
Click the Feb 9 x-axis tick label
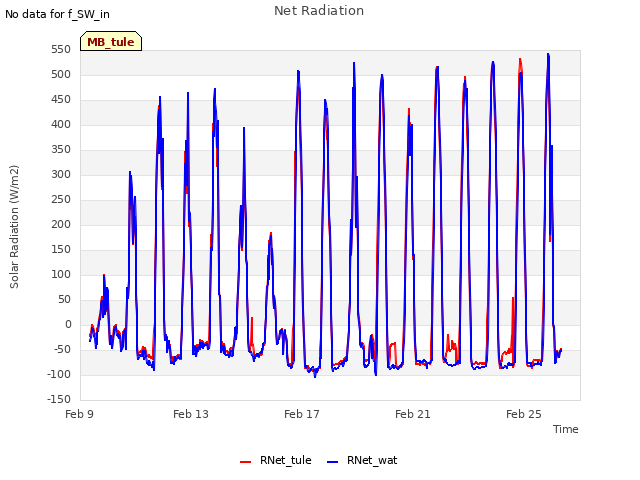pyautogui.click(x=79, y=414)
